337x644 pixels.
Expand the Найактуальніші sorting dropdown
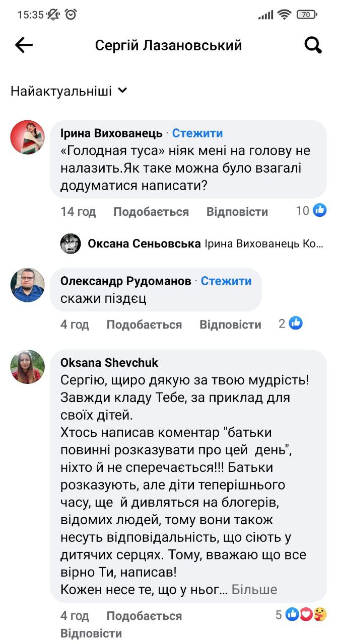pyautogui.click(x=69, y=91)
